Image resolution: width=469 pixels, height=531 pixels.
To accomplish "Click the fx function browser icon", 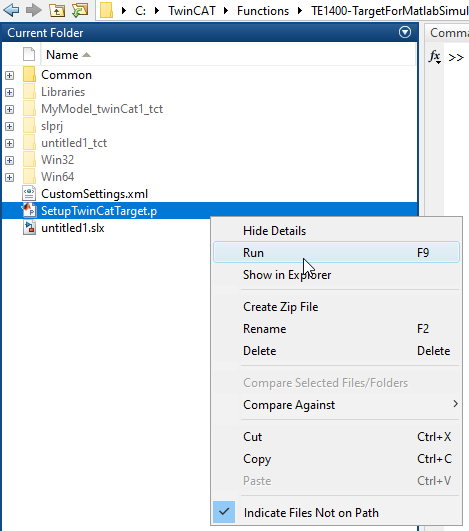I will [434, 57].
